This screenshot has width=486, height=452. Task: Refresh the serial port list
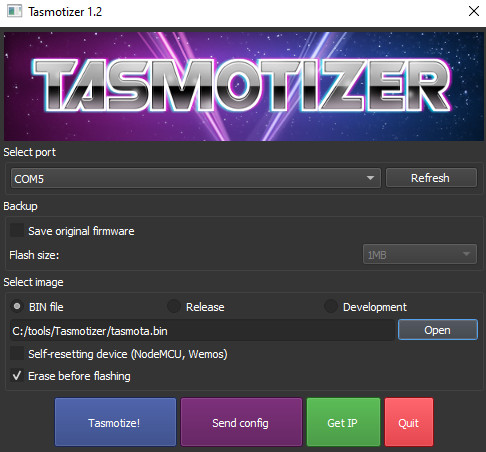tap(431, 178)
